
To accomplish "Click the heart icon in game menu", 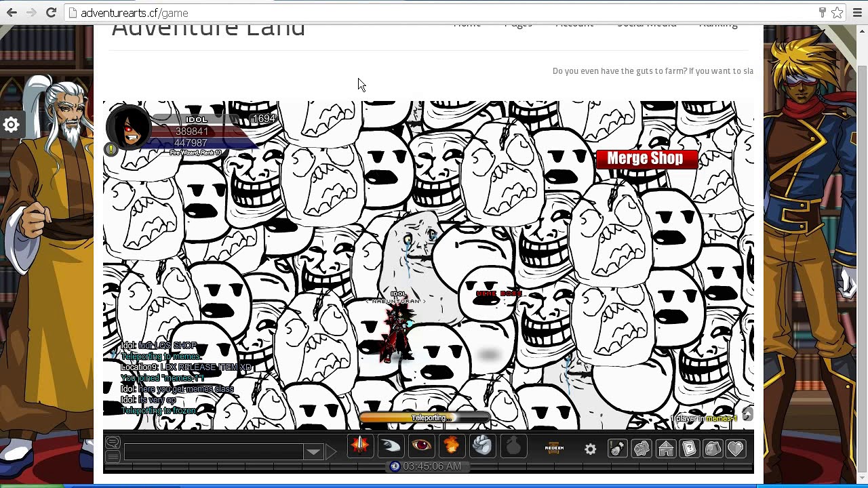I will (x=736, y=448).
